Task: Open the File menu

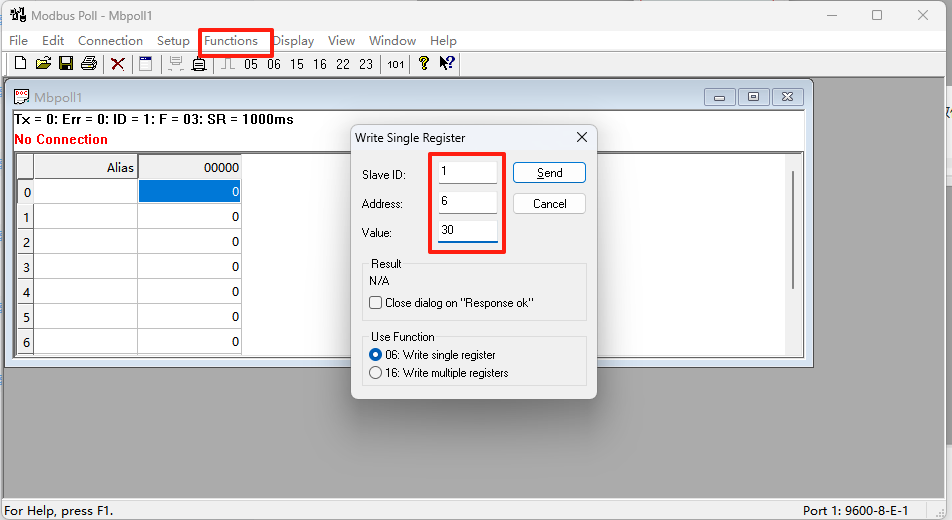Action: (x=18, y=41)
